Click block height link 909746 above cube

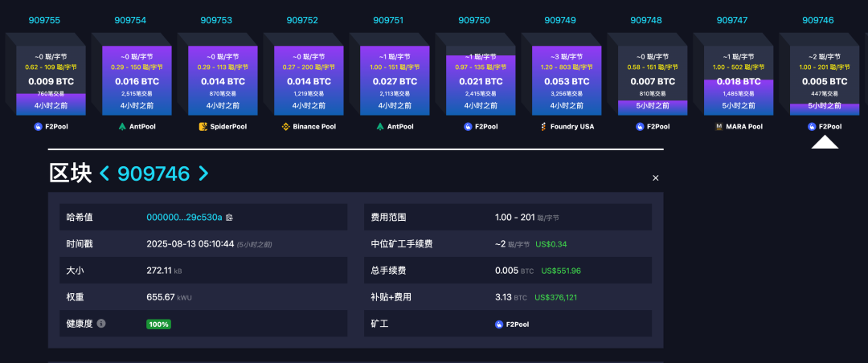[x=818, y=20]
